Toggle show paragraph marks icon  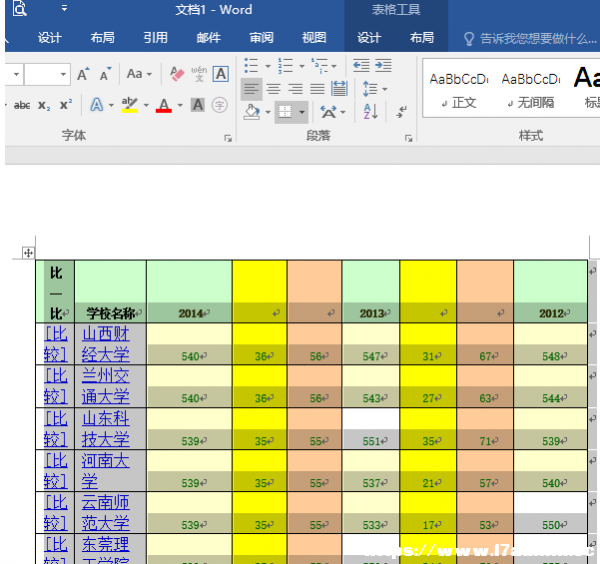(401, 112)
